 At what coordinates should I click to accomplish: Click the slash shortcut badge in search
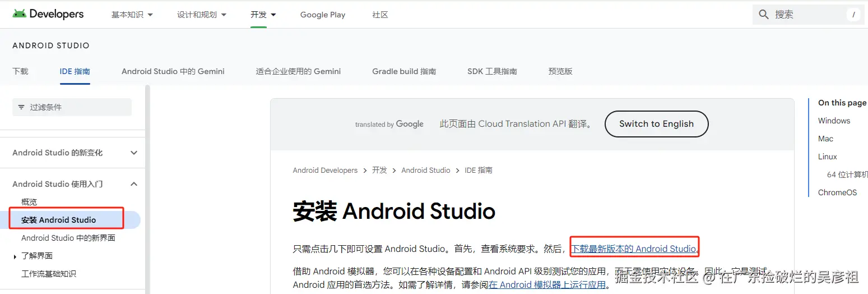pyautogui.click(x=853, y=15)
